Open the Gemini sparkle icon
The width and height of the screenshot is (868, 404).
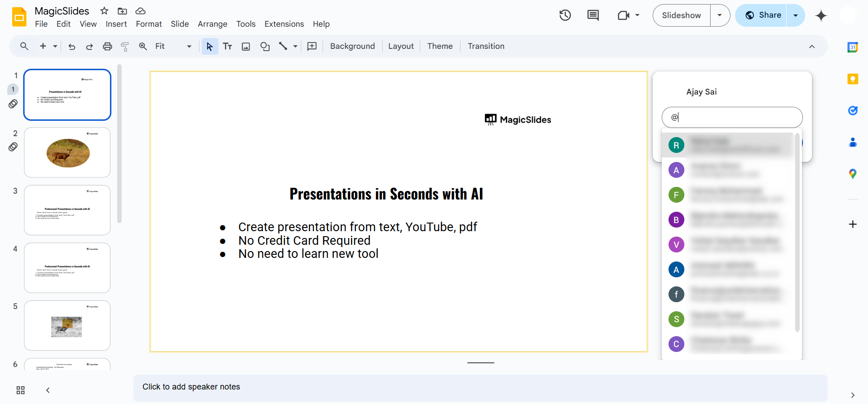pyautogui.click(x=821, y=16)
